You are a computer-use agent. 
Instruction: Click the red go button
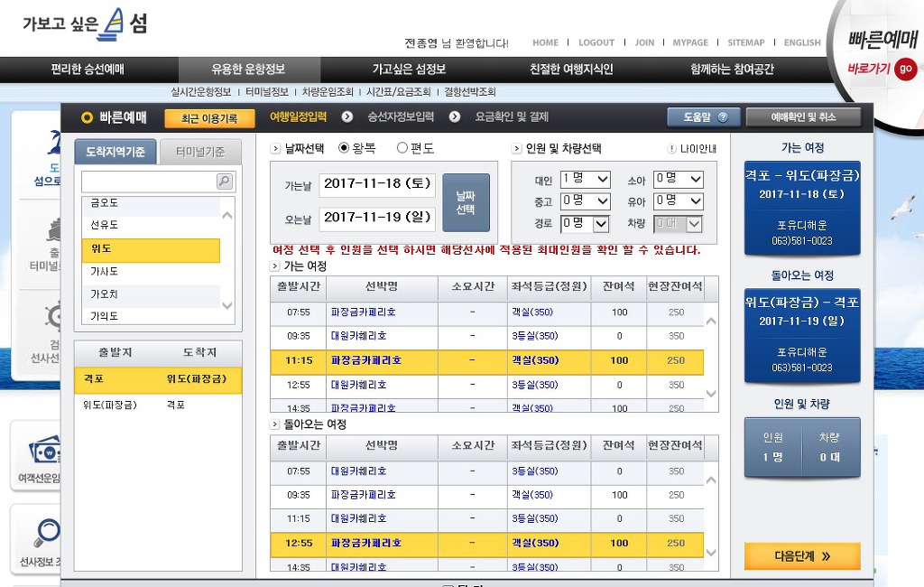pos(905,69)
